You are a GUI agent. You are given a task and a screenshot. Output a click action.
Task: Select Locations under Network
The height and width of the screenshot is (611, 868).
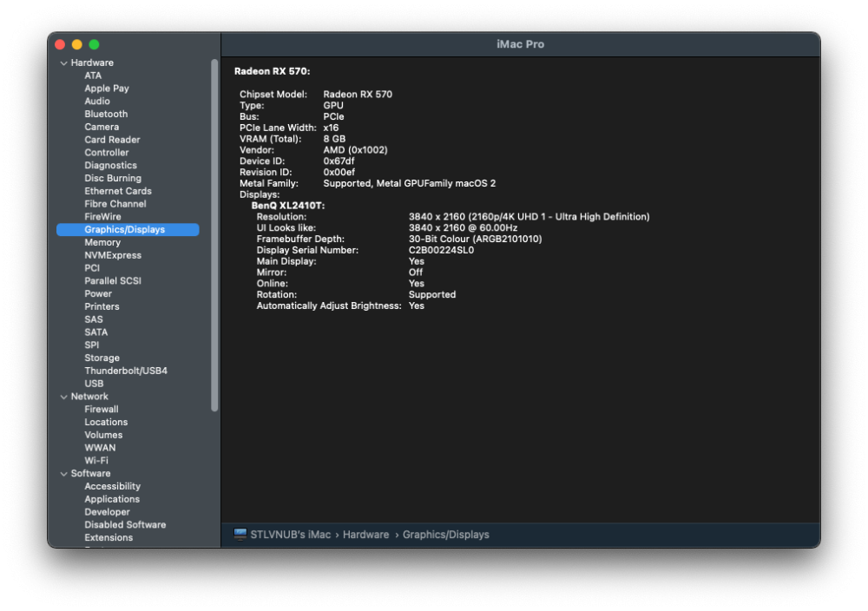click(x=106, y=422)
